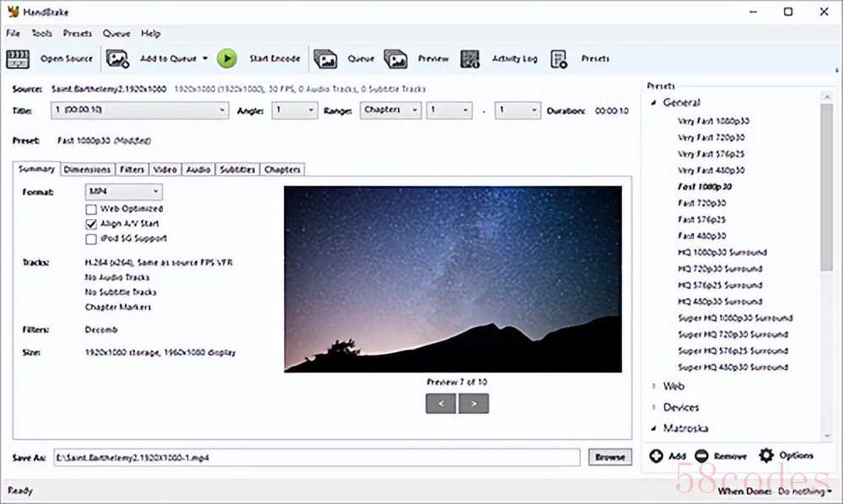
Task: Show the previous preview image
Action: tap(441, 404)
